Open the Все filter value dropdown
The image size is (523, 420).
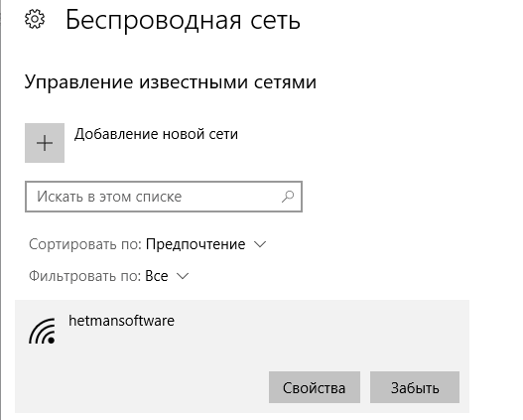pyautogui.click(x=157, y=276)
